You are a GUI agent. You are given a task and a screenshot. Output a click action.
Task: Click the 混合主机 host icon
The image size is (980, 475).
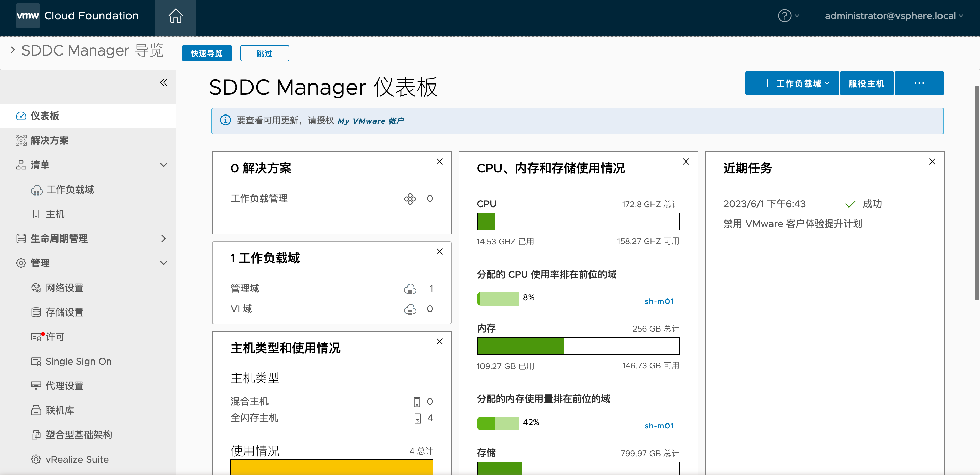point(417,402)
